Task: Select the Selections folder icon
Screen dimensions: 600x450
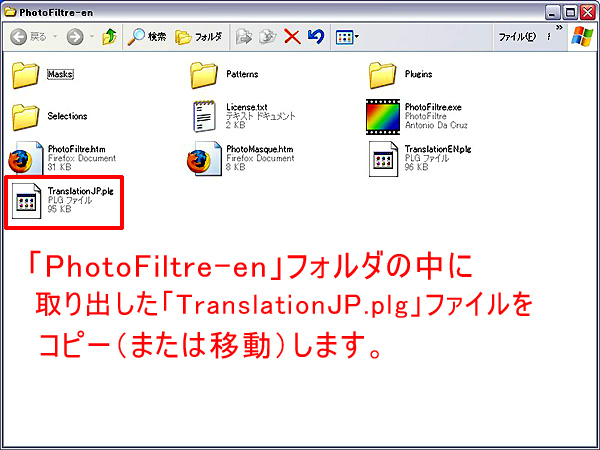Action: tap(25, 117)
